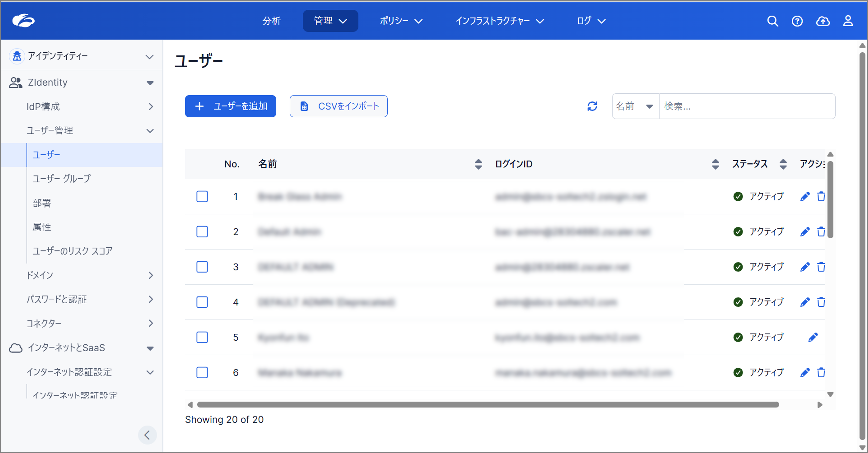Screen dimensions: 868x453
Task: Open the help question mark icon
Action: pyautogui.click(x=797, y=21)
